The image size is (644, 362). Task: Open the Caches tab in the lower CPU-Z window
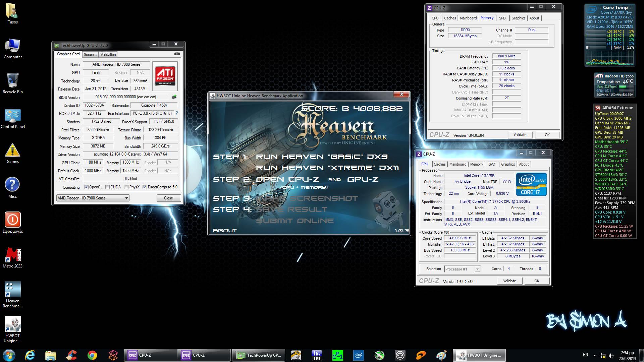coord(439,164)
